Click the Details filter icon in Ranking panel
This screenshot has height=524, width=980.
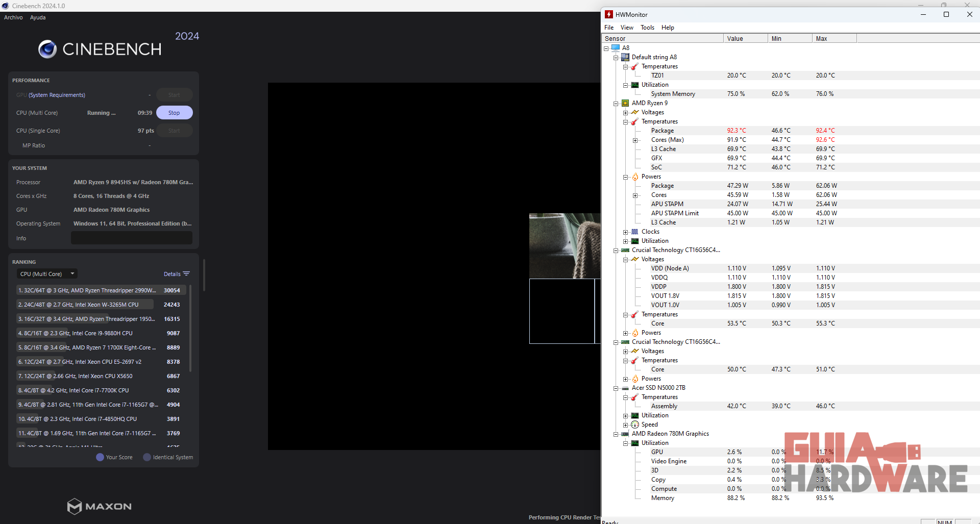tap(186, 274)
